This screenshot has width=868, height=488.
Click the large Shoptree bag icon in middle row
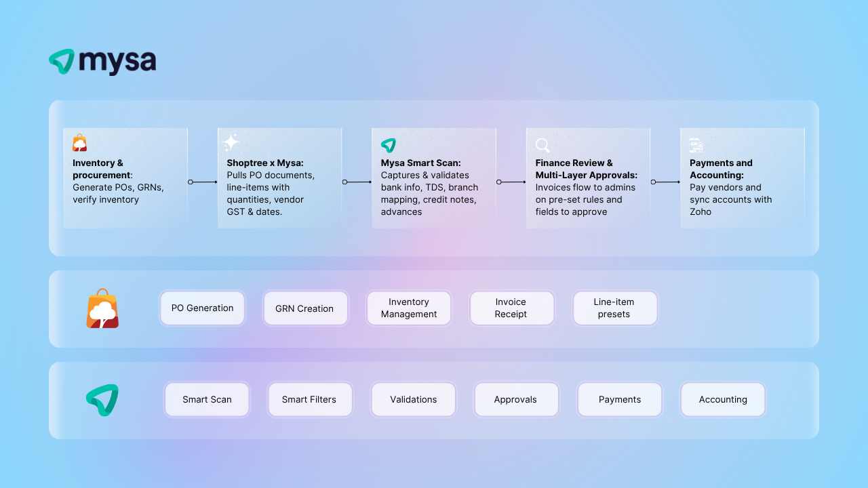[x=102, y=308]
